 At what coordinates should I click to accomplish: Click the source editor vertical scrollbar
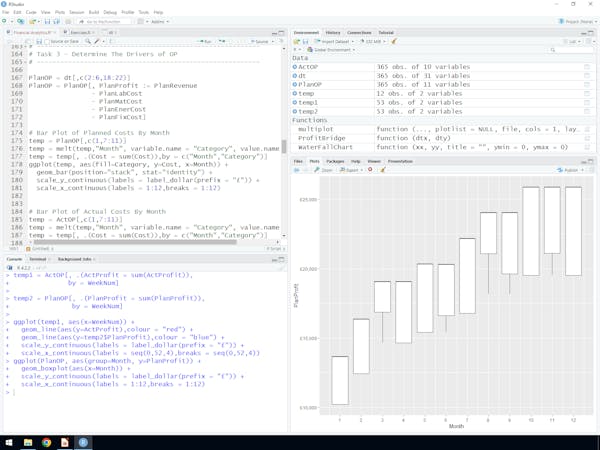pyautogui.click(x=284, y=145)
